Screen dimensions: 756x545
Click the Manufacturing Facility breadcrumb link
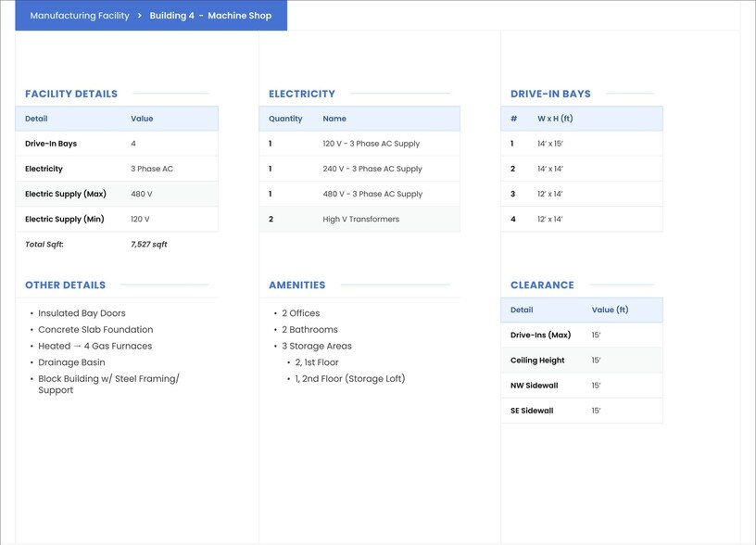[x=80, y=16]
